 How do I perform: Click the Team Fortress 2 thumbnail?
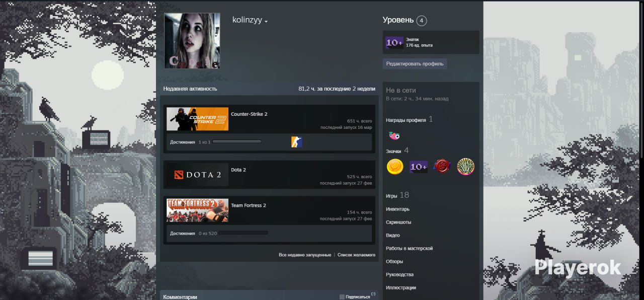(x=197, y=210)
